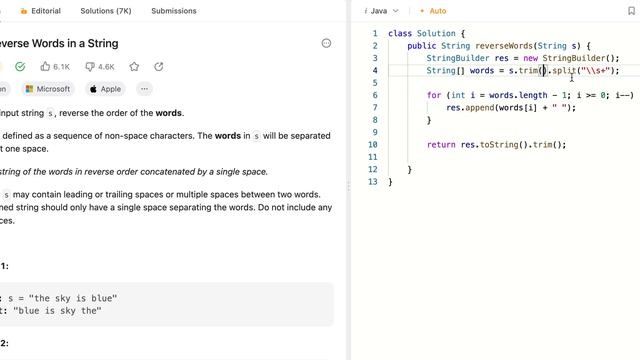Click the Auto indicator in editor toolbar
The width and height of the screenshot is (640, 360).
[x=433, y=11]
